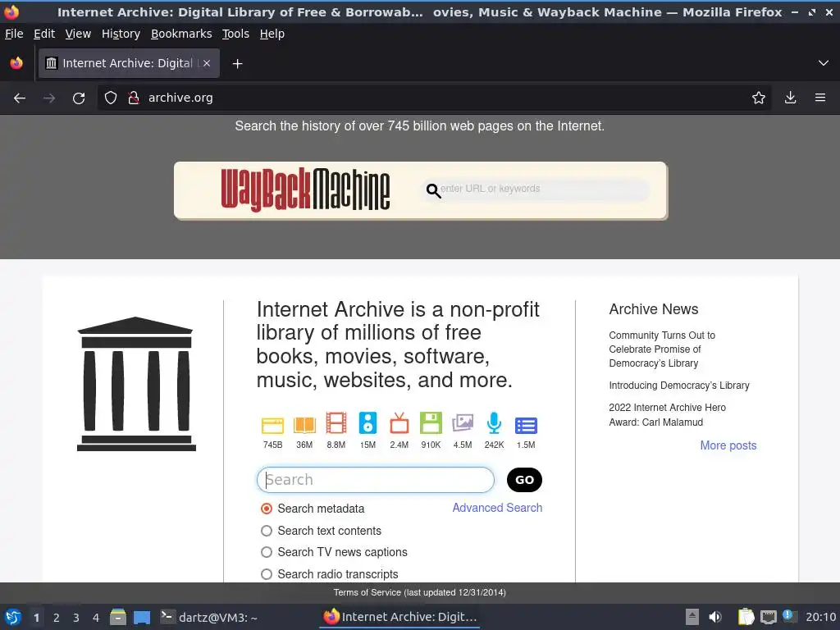Open the Advanced Search link

(497, 508)
